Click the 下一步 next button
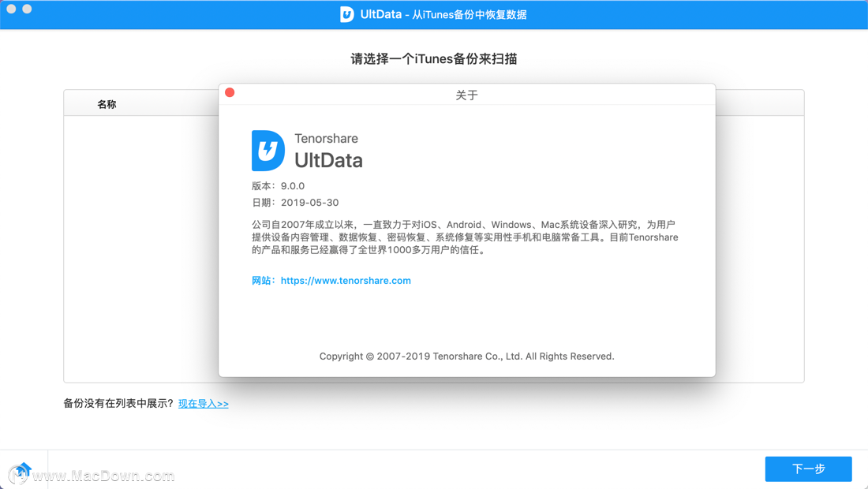Image resolution: width=868 pixels, height=489 pixels. [x=808, y=468]
